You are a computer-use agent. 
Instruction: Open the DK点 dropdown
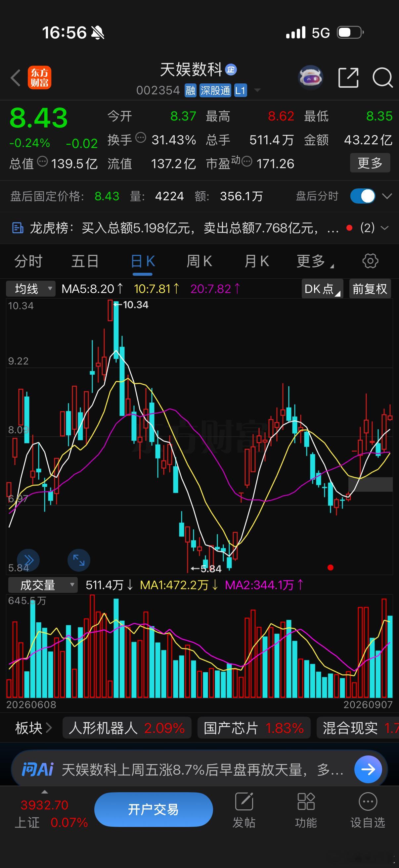(322, 289)
